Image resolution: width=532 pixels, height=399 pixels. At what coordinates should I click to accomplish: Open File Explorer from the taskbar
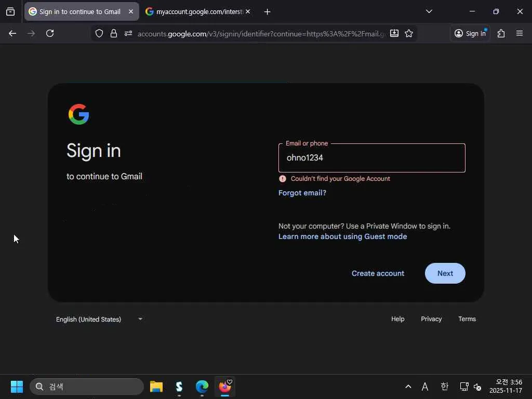156,387
